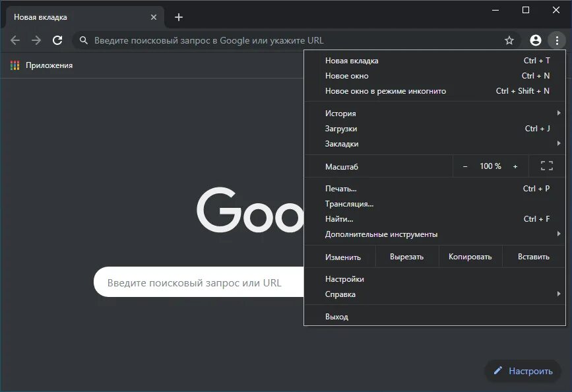Click the 100 % zoom value

tap(490, 166)
